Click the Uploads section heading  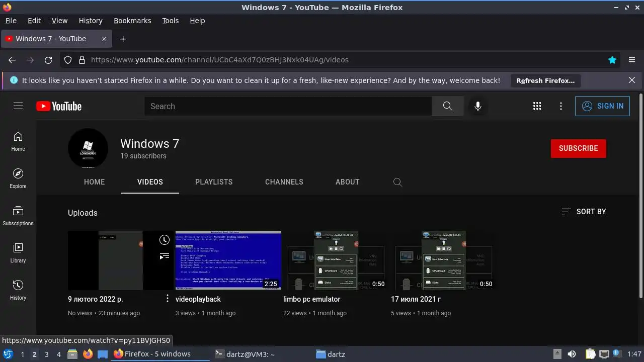pos(83,213)
